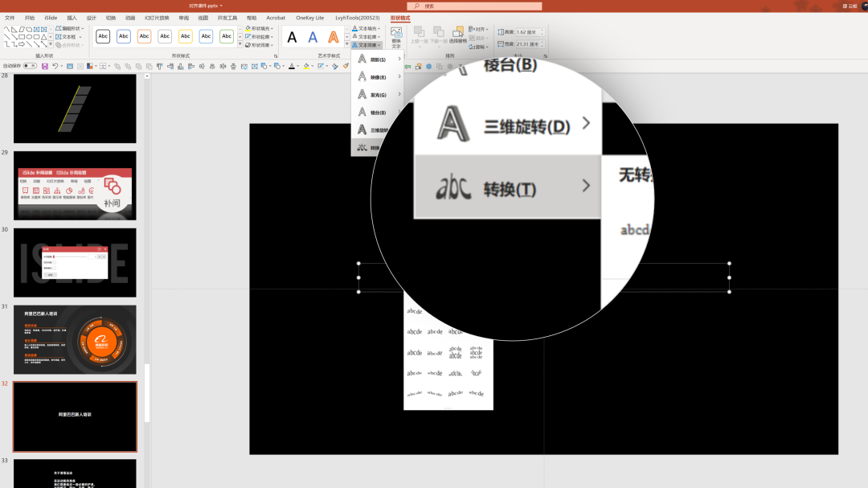Click the 下移一层 send backward icon

tap(438, 35)
